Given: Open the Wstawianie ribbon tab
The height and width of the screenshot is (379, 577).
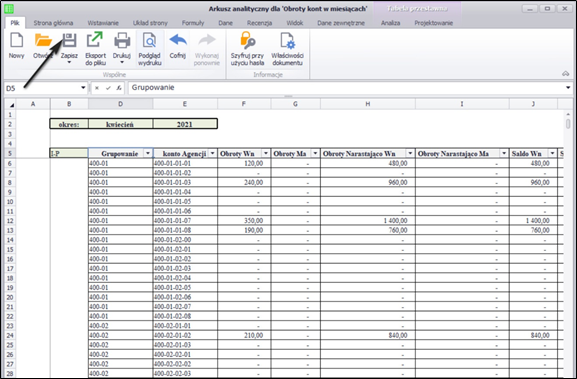Looking at the screenshot, I should 103,23.
